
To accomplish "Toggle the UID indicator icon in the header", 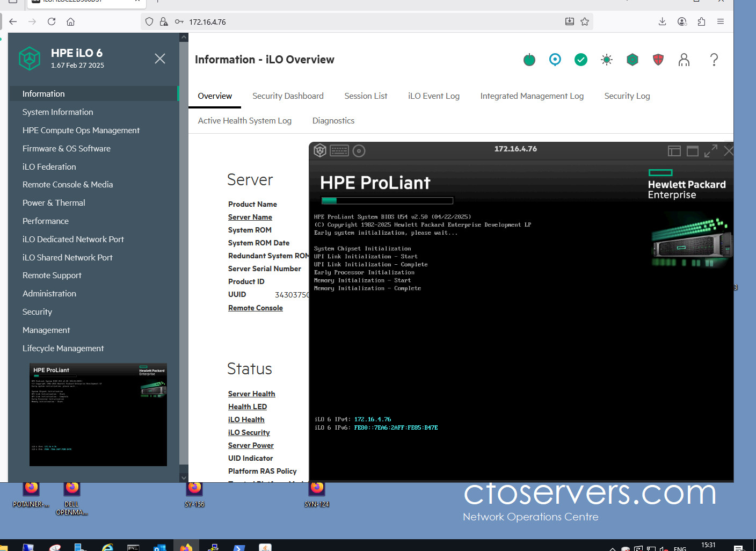I will tap(555, 60).
